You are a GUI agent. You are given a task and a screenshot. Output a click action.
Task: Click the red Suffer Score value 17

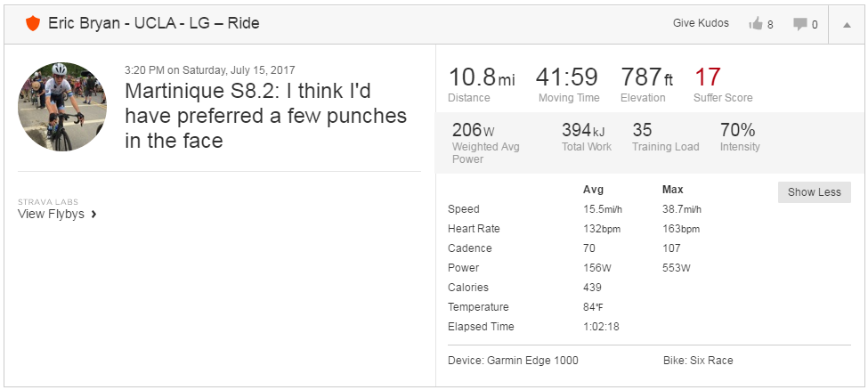(708, 77)
